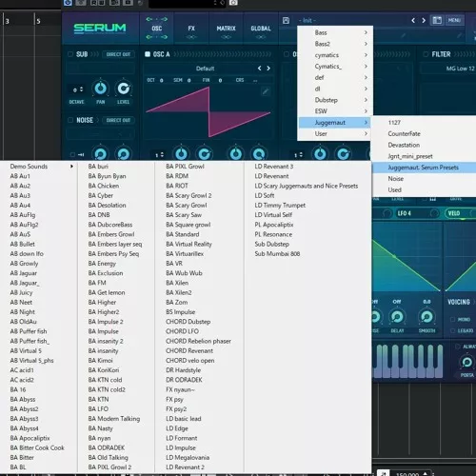Toggle the ALWAYS portamento checkbox

coord(458,347)
